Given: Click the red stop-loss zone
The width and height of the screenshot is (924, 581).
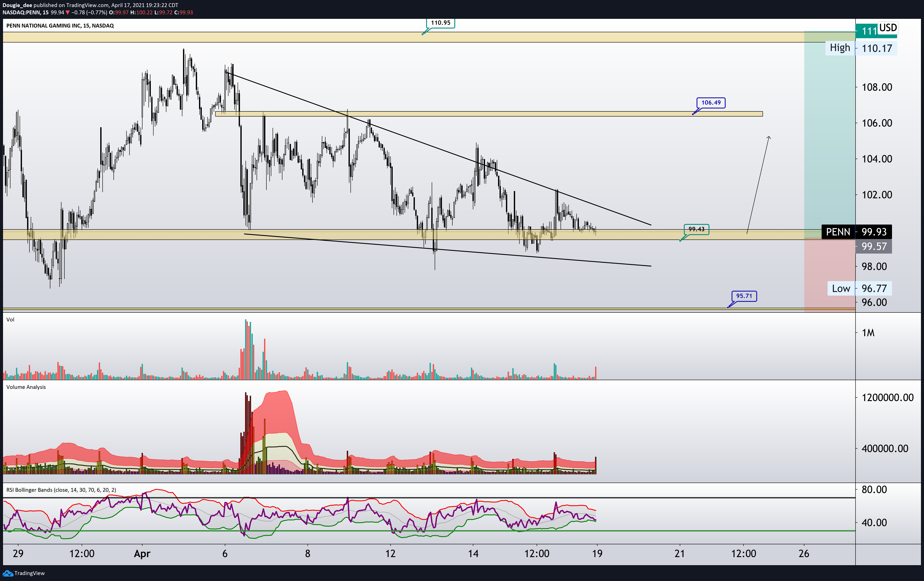Looking at the screenshot, I should pos(830,275).
